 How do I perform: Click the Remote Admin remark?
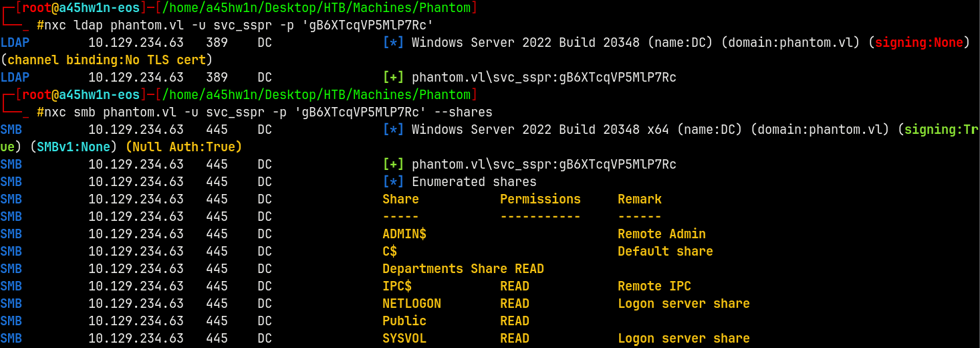coord(661,234)
